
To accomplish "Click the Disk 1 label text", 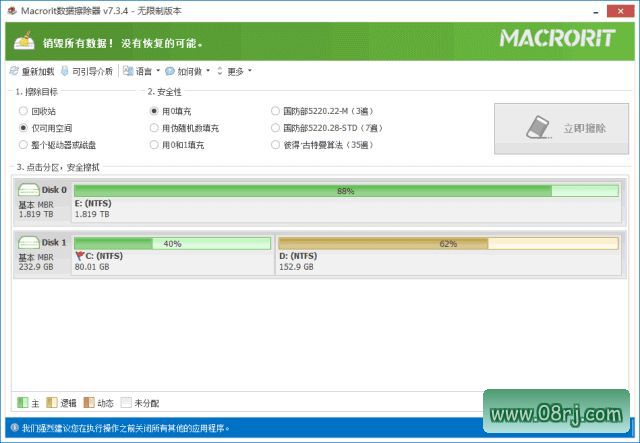I will click(54, 243).
